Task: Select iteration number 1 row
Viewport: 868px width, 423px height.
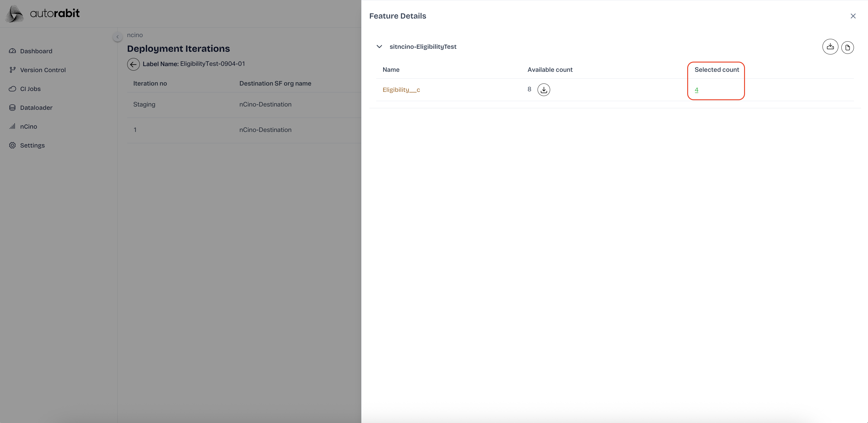Action: [x=135, y=130]
